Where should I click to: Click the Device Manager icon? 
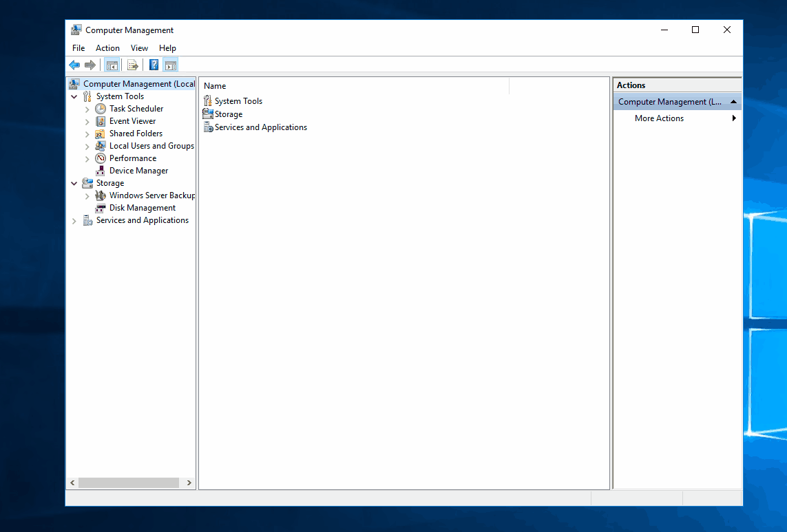tap(101, 171)
